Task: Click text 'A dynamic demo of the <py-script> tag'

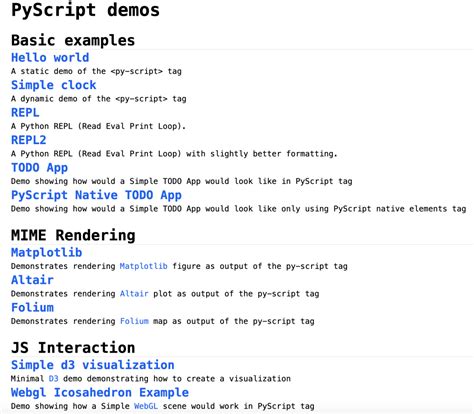Action: [x=99, y=99]
